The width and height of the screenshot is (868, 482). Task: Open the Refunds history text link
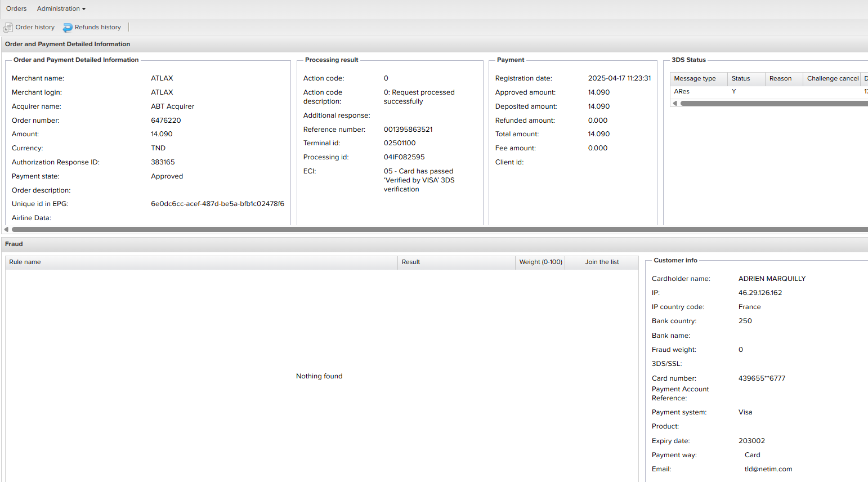coord(97,27)
